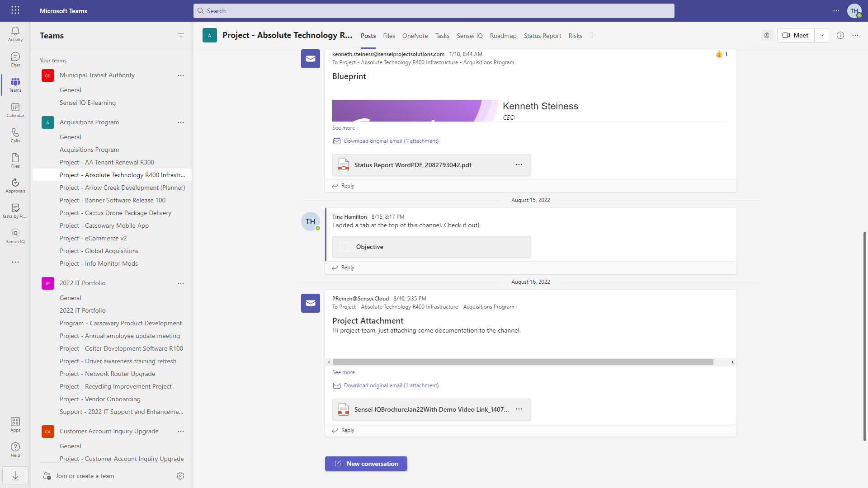868x488 pixels.
Task: Collapse the Municipal Transit Authority team
Action: [x=97, y=75]
